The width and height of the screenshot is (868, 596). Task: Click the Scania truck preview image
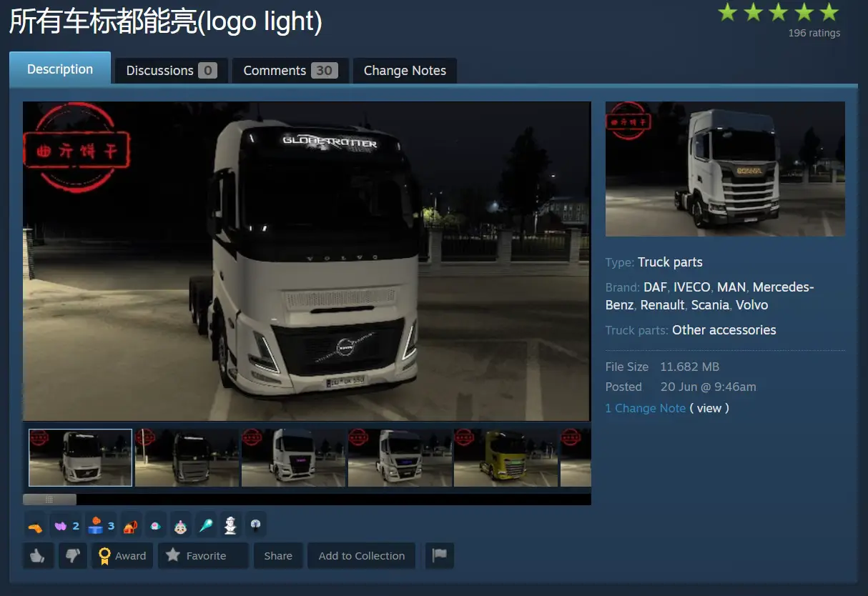click(725, 169)
